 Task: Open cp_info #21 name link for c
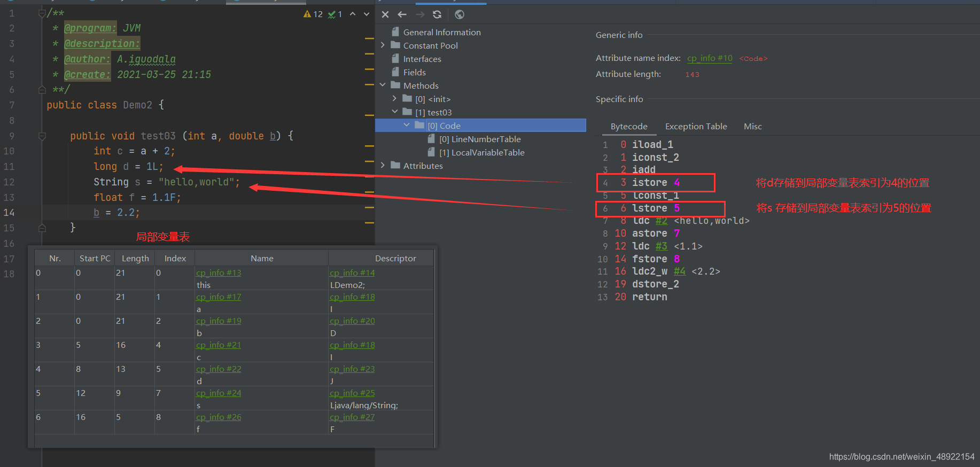[x=219, y=345]
